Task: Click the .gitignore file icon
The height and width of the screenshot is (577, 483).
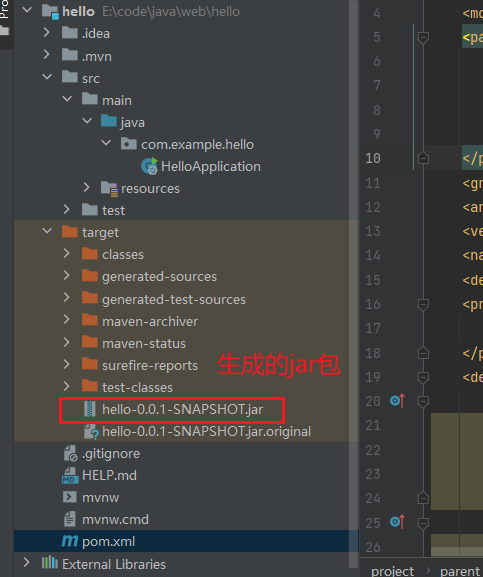Action: click(70, 453)
